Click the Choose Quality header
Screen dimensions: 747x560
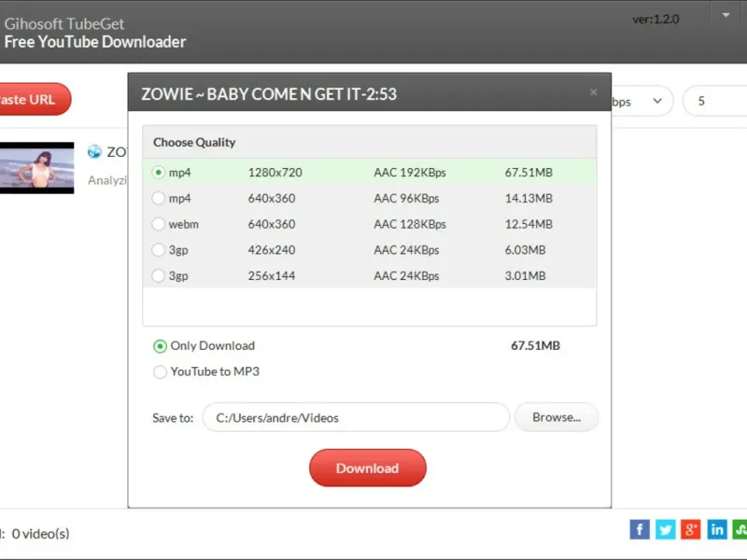point(194,143)
